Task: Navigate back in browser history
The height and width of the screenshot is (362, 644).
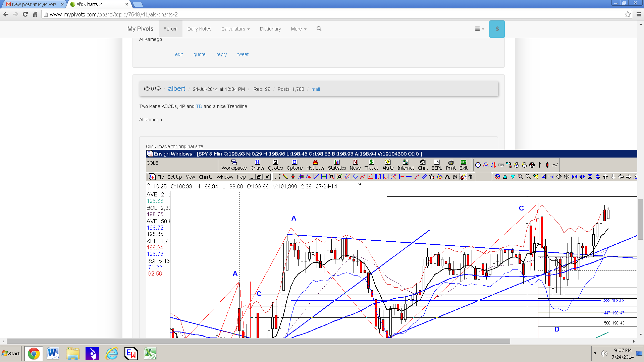Action: pos(6,14)
